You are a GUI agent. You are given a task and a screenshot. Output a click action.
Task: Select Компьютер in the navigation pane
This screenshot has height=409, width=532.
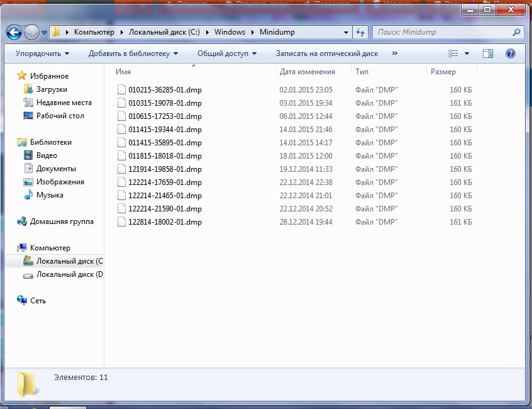tap(50, 248)
